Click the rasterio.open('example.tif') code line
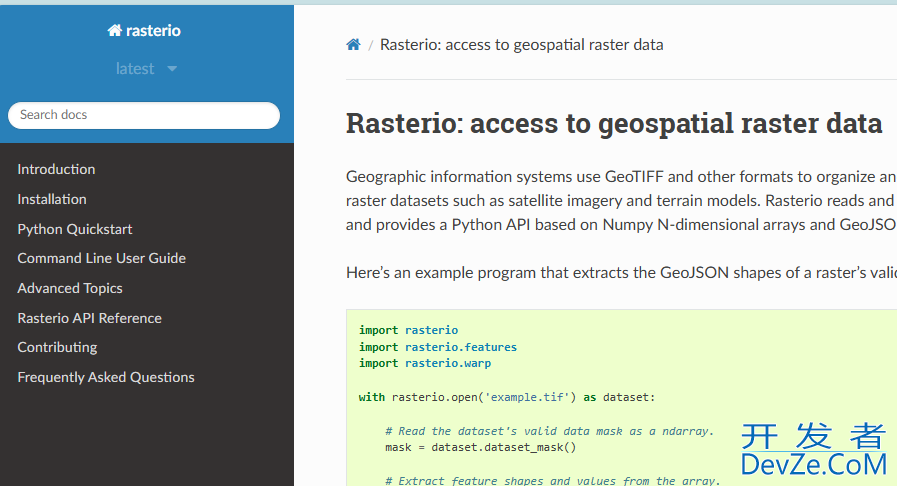Viewport: 897px width, 486px height. [507, 397]
